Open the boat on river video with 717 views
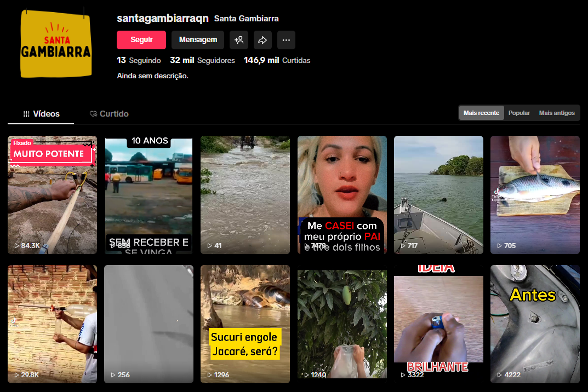Screen dimensions: 588x392 pos(438,195)
